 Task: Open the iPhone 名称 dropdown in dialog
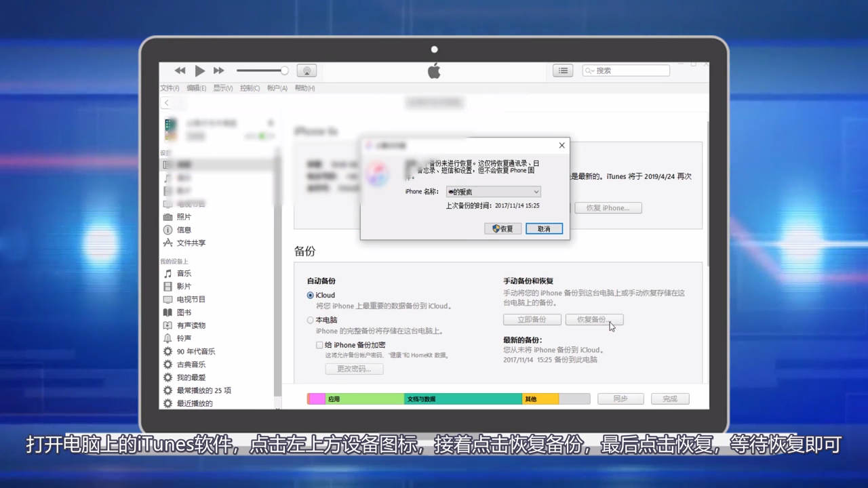pyautogui.click(x=493, y=192)
